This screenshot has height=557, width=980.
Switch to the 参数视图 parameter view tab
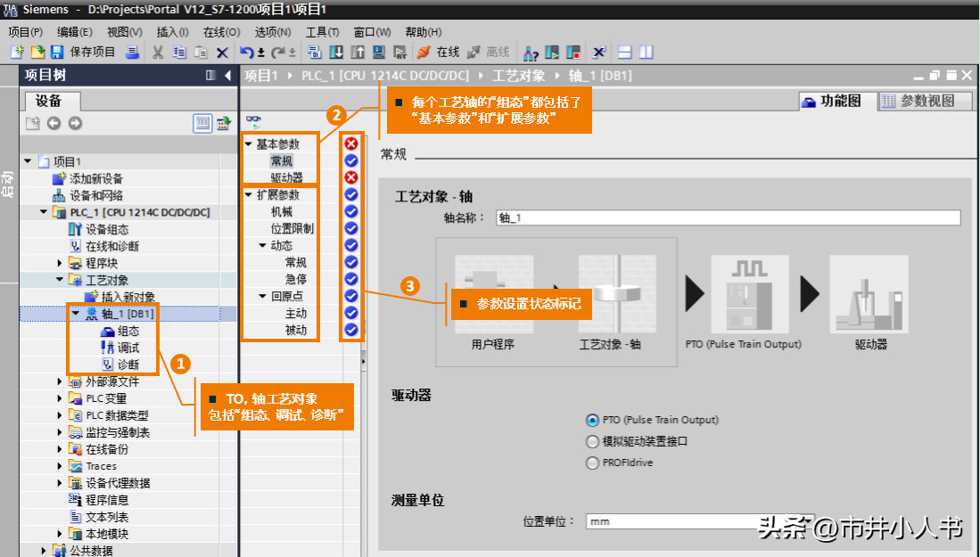[x=925, y=101]
